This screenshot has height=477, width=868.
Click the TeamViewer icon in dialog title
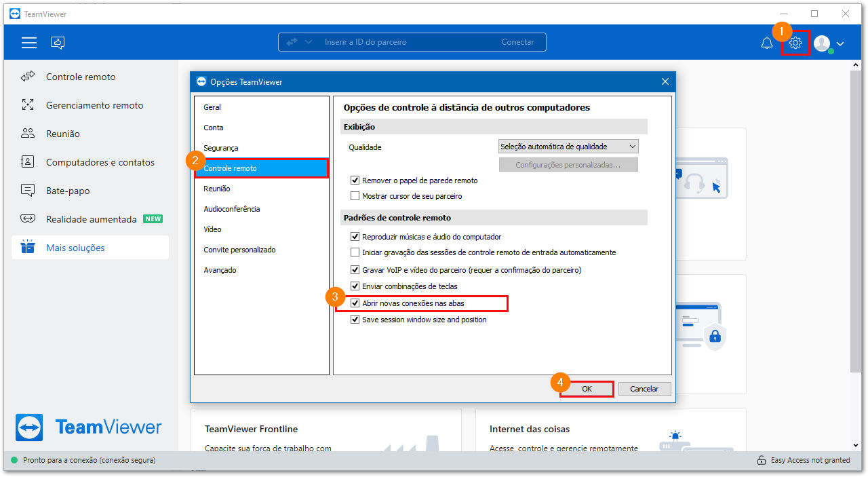201,82
